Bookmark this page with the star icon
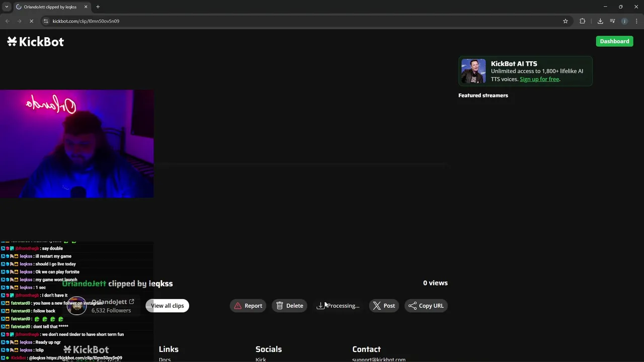This screenshot has height=362, width=644. pyautogui.click(x=566, y=21)
